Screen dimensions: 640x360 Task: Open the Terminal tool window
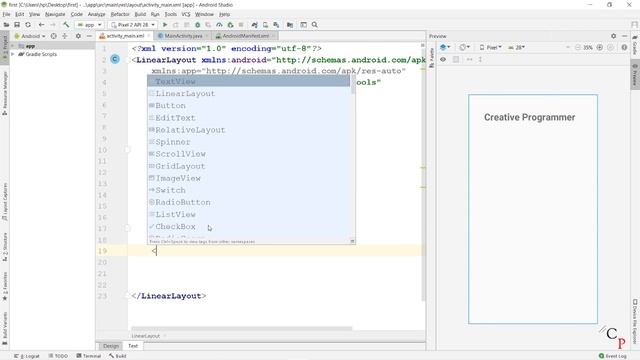(x=89, y=356)
